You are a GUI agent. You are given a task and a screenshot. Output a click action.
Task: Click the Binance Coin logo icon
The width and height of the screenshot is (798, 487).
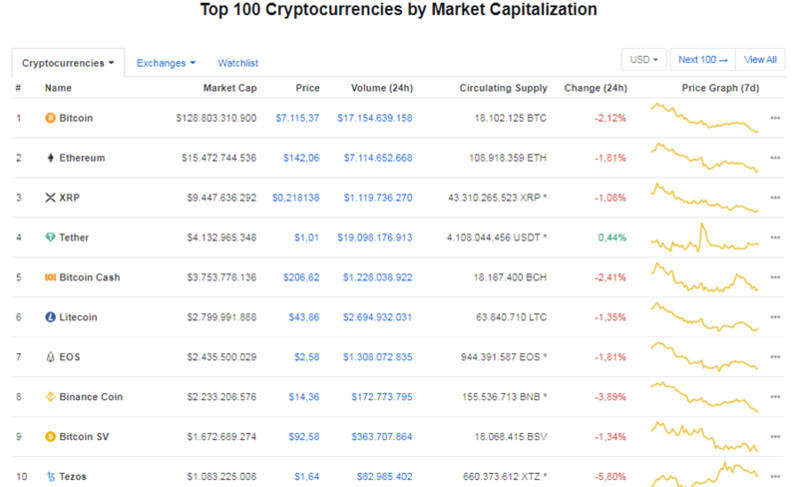50,397
